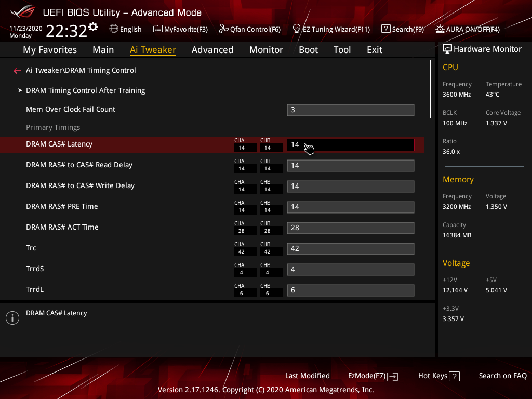The height and width of the screenshot is (399, 532).
Task: Select the Mem Over Clock Fail Count field
Action: (x=350, y=110)
